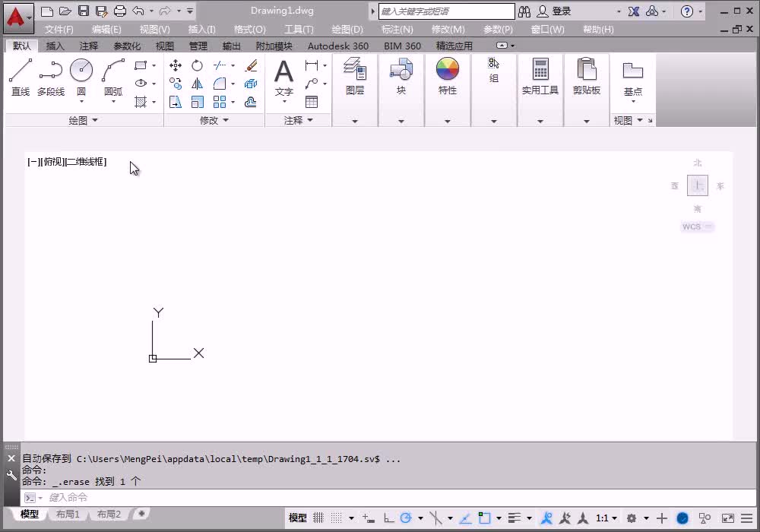Click the 登录 sign-in button
The width and height of the screenshot is (760, 532).
point(555,11)
